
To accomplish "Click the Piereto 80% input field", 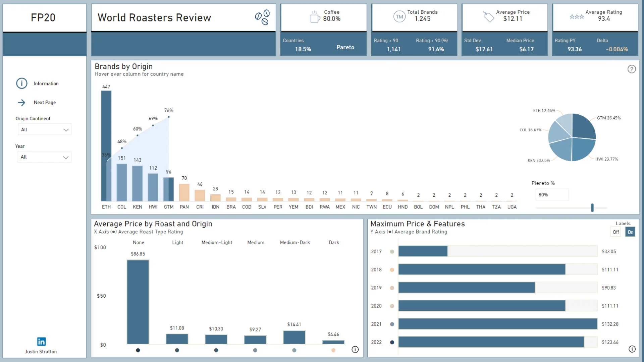I will [552, 195].
